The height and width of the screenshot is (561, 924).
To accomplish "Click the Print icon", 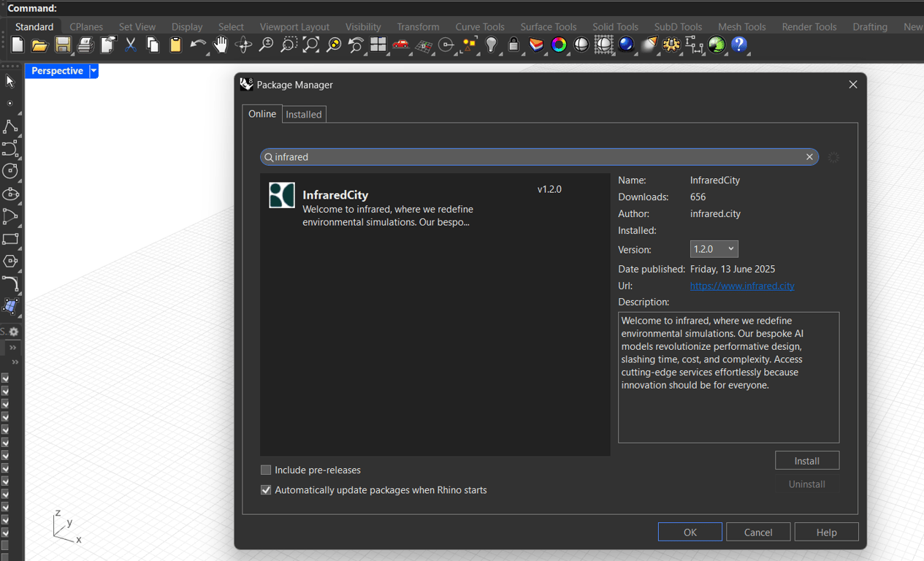I will pos(85,45).
